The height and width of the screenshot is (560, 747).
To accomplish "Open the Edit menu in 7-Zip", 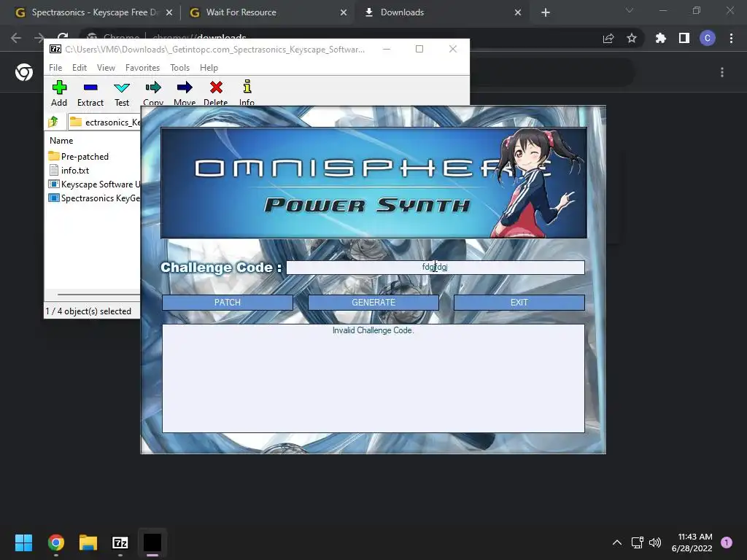I will coord(79,68).
